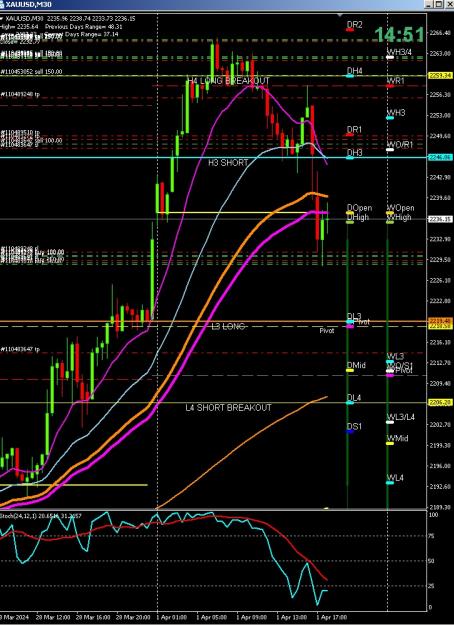This screenshot has height=625, width=454.
Task: Select the white WH3/4 level marker
Action: click(x=390, y=57)
